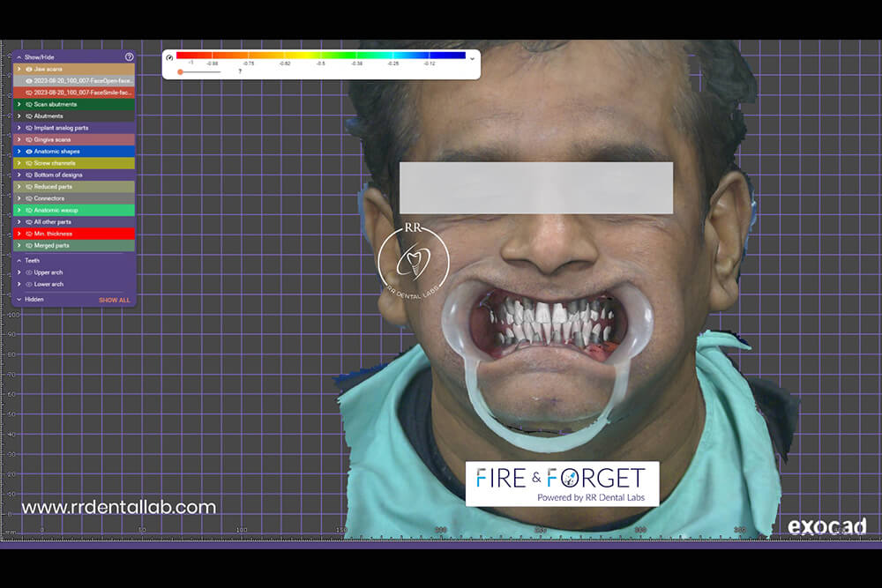The image size is (882, 588).
Task: Collapse the Show/Hide panel header
Action: [19, 56]
